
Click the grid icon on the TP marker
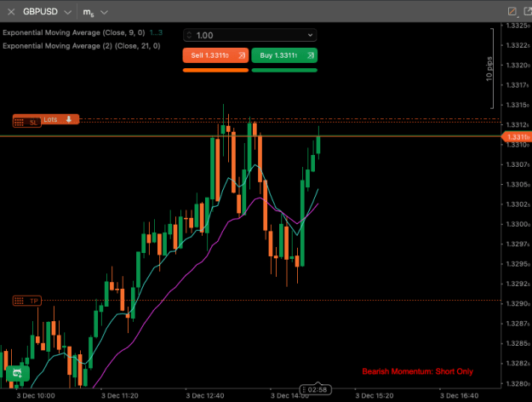click(x=19, y=301)
